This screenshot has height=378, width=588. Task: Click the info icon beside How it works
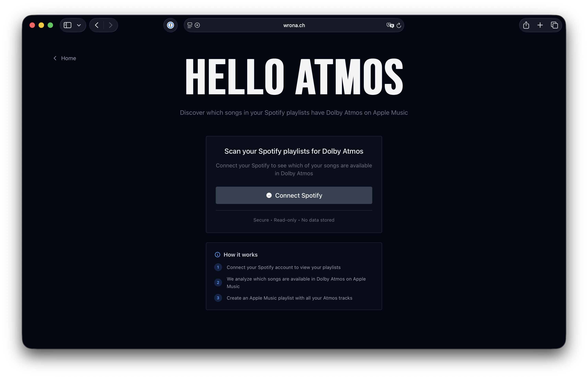coord(217,255)
